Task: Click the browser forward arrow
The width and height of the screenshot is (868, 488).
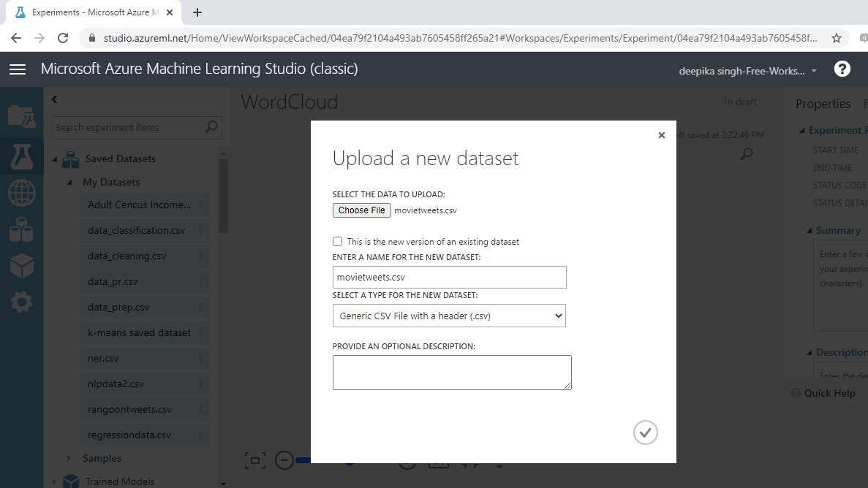Action: coord(39,38)
